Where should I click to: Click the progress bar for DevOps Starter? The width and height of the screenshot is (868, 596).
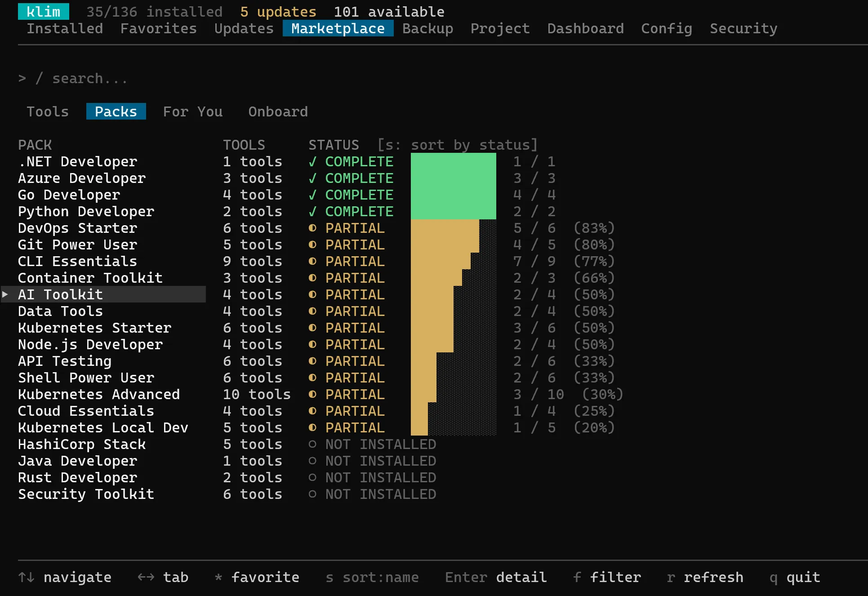point(454,228)
